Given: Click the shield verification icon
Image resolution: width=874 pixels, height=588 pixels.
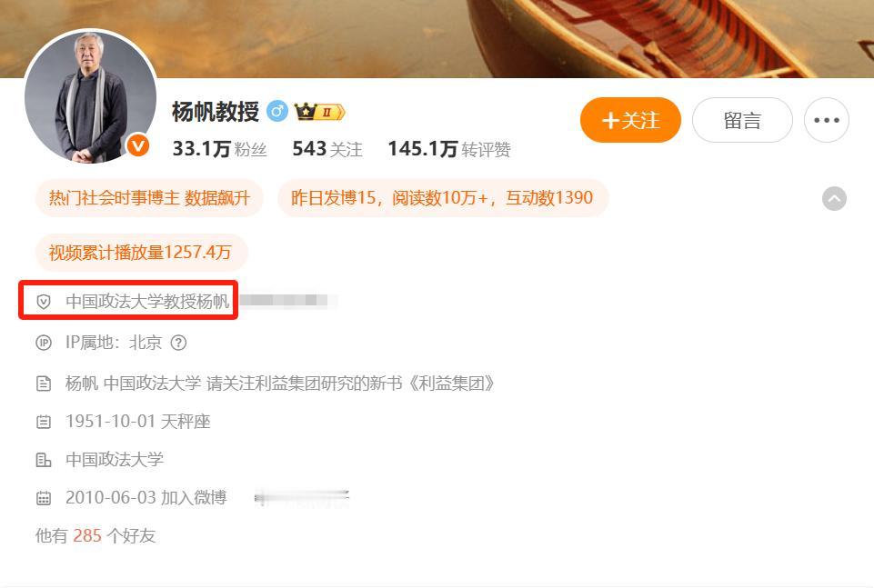Looking at the screenshot, I should click(44, 302).
